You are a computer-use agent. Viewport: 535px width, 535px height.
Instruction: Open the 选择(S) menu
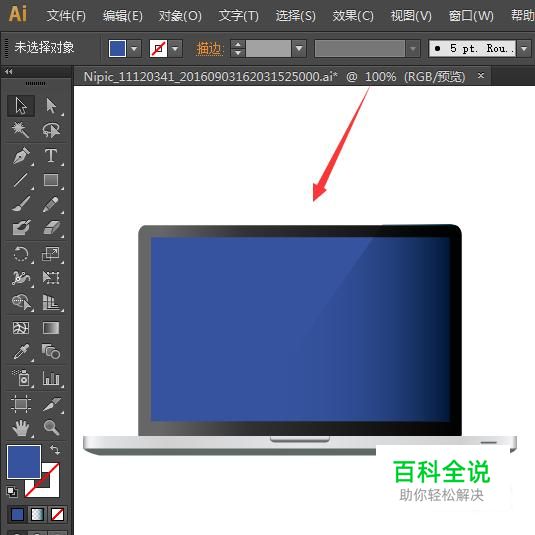[x=295, y=16]
